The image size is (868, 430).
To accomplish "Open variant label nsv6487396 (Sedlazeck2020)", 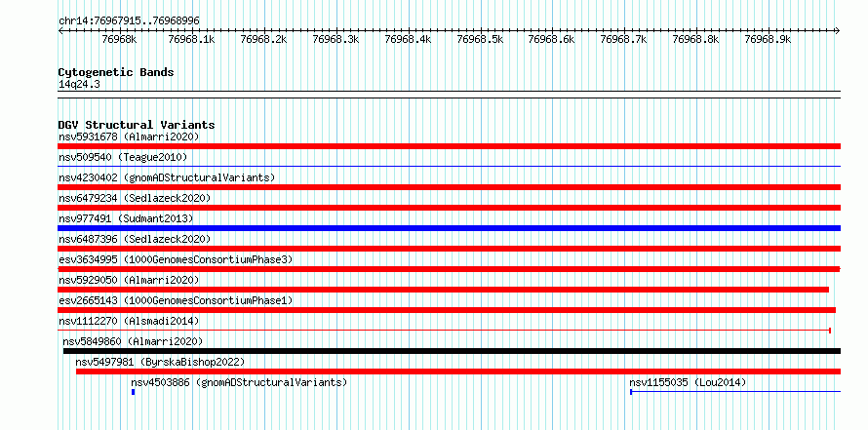I will tap(135, 239).
